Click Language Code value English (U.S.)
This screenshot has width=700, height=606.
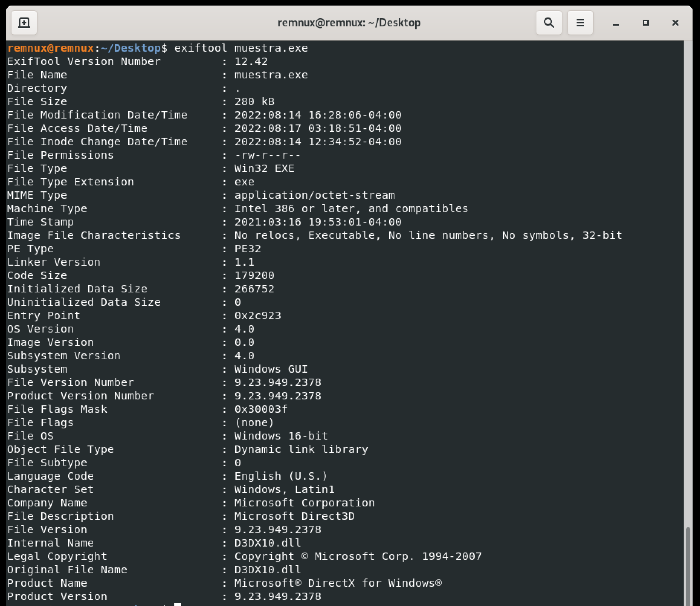[281, 476]
